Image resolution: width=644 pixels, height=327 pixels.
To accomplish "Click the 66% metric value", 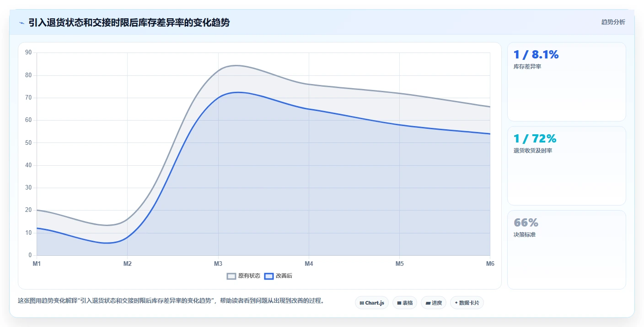I will [526, 223].
